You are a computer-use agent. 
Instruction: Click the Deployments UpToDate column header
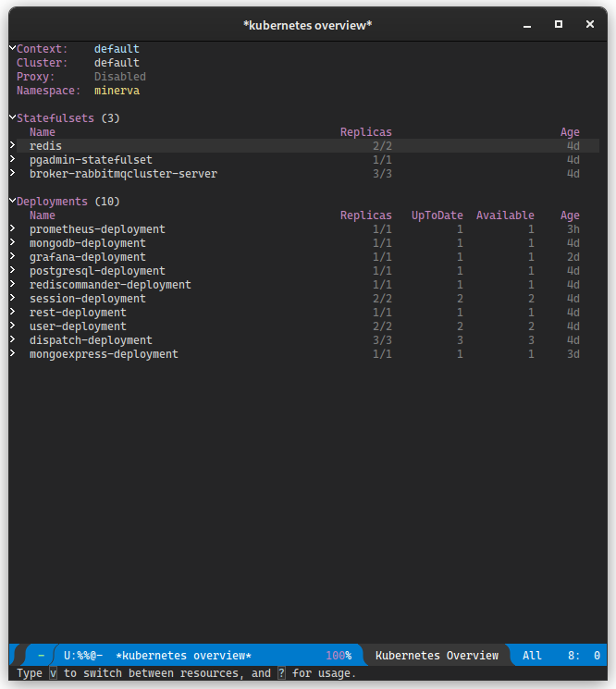[437, 215]
